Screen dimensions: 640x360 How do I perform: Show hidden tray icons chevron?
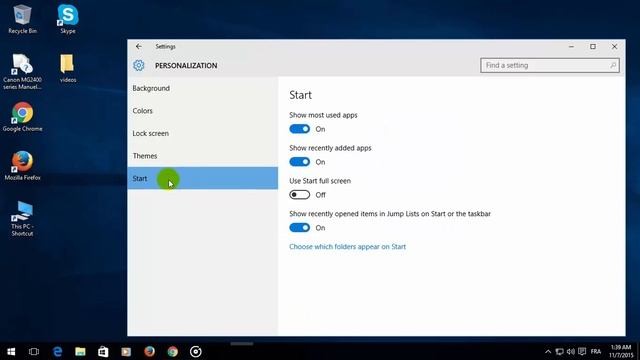click(548, 351)
